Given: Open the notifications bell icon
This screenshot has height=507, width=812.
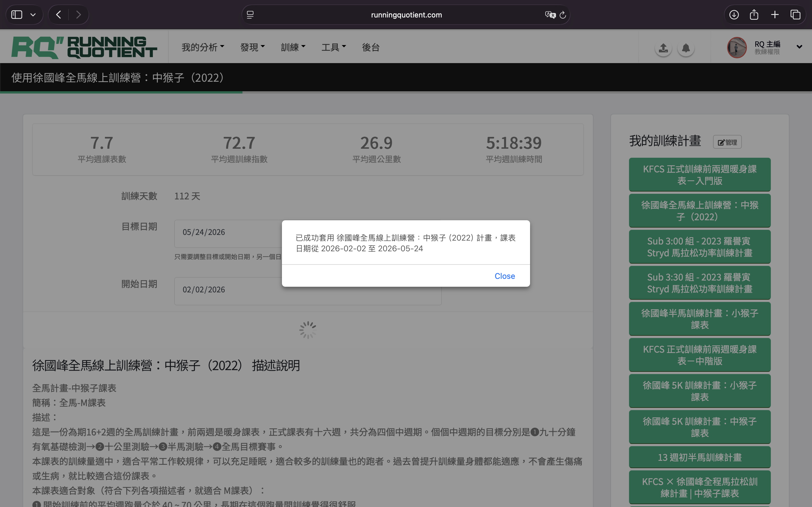Looking at the screenshot, I should point(685,48).
